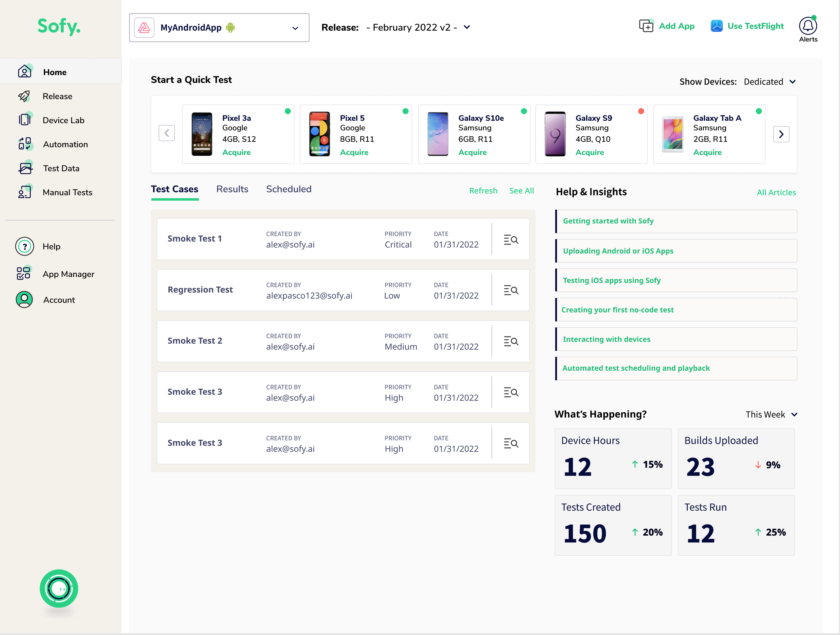Click the Use TestFlight button
The width and height of the screenshot is (840, 635).
[x=747, y=26]
